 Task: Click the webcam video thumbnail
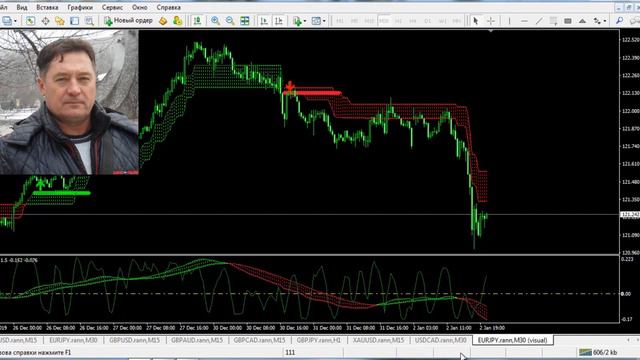[69, 102]
